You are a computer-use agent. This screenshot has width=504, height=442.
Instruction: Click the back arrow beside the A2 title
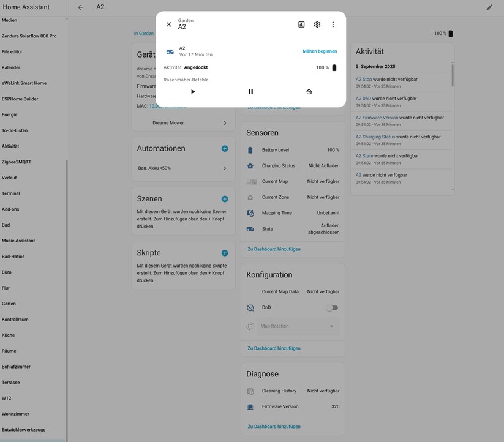[80, 7]
